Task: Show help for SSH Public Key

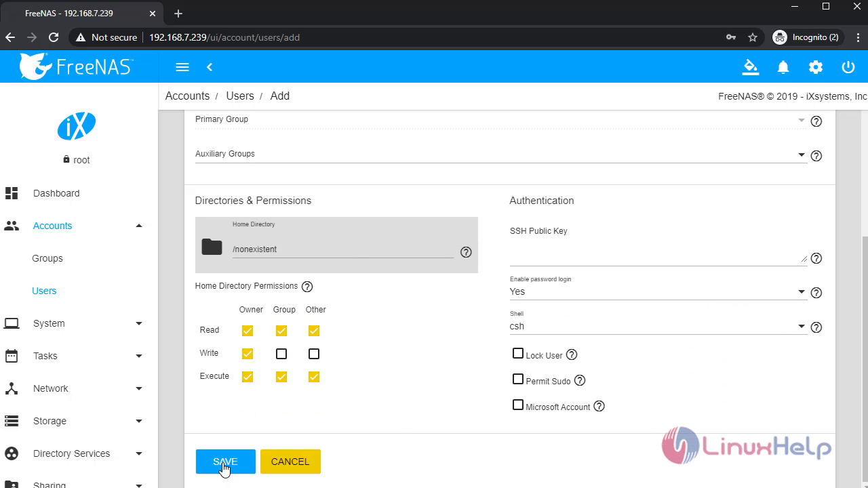Action: (x=816, y=258)
